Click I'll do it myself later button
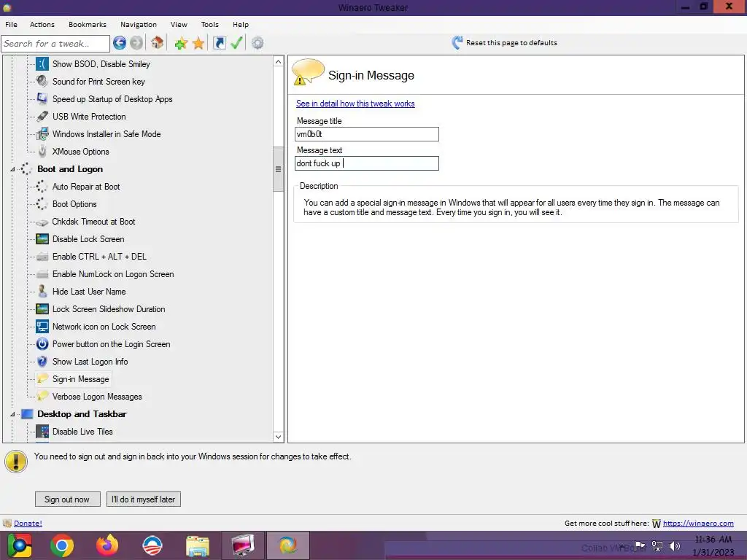The height and width of the screenshot is (560, 747). [x=144, y=499]
